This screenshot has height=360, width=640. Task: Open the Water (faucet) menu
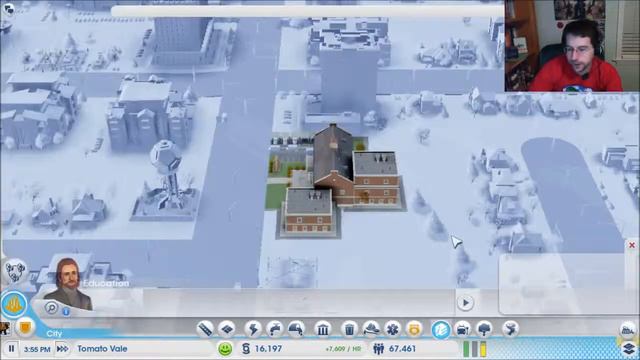275,329
